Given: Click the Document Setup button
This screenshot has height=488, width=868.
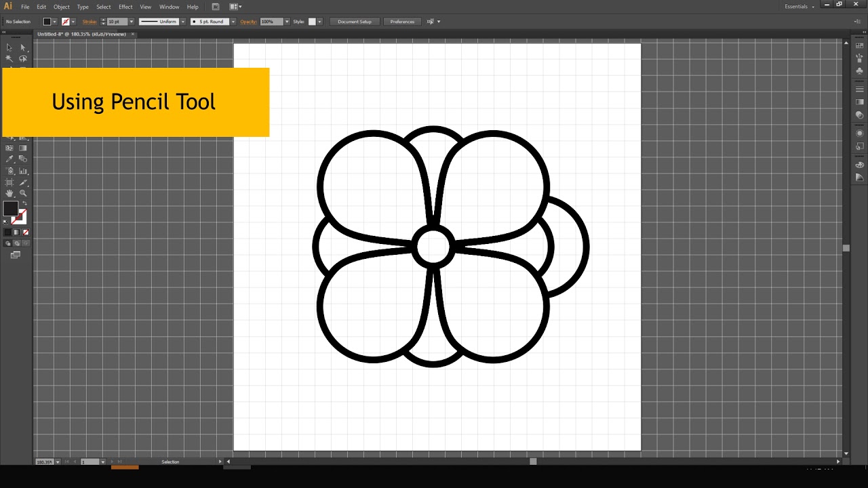Looking at the screenshot, I should tap(355, 22).
